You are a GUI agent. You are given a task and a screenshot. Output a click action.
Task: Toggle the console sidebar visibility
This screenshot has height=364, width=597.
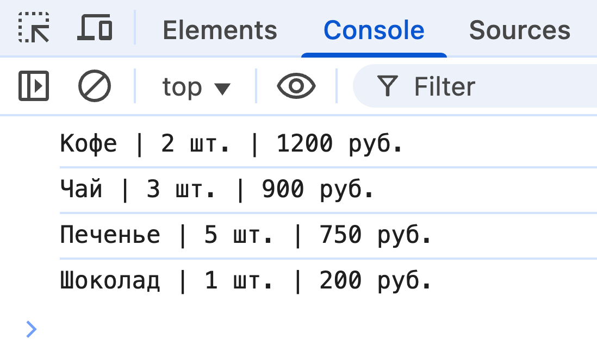pyautogui.click(x=34, y=86)
